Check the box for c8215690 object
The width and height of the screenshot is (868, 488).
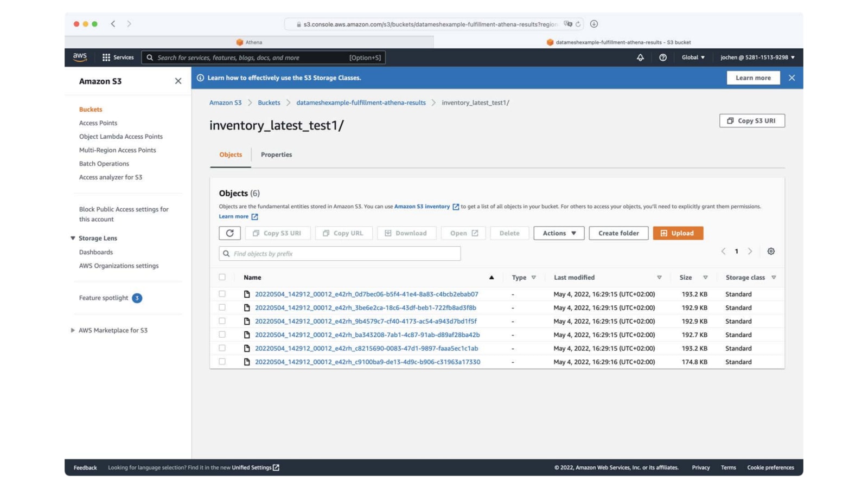point(222,348)
